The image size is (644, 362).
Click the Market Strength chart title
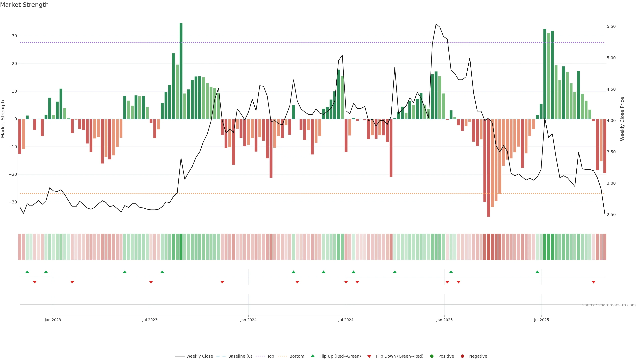coord(24,5)
